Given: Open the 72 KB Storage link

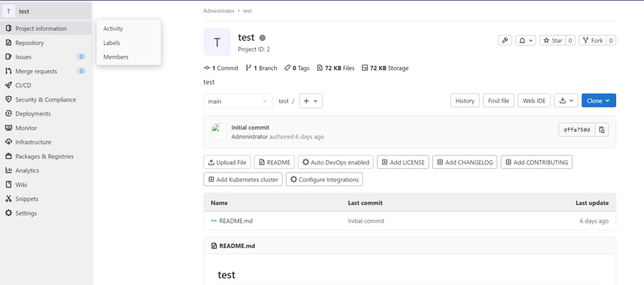Looking at the screenshot, I should [x=385, y=68].
